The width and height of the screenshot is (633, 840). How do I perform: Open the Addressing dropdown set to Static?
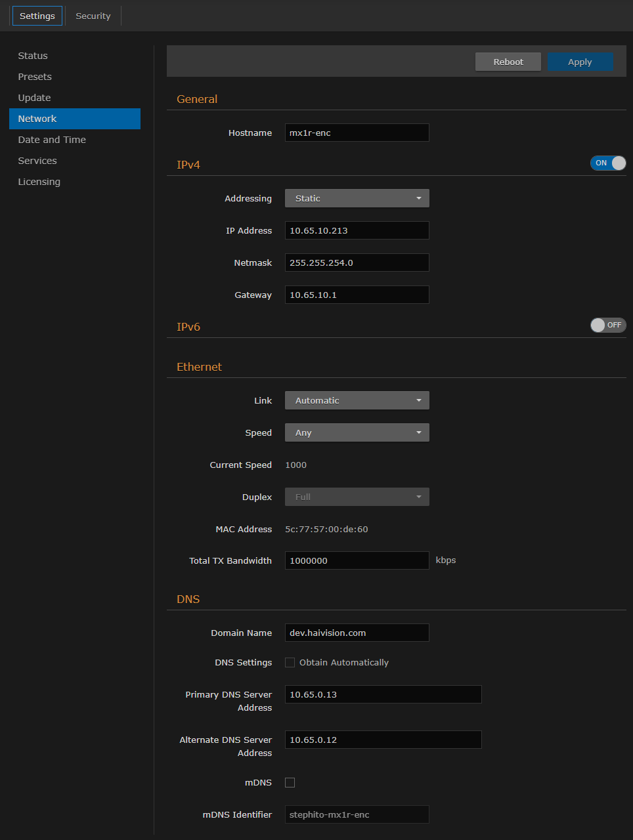tap(357, 198)
